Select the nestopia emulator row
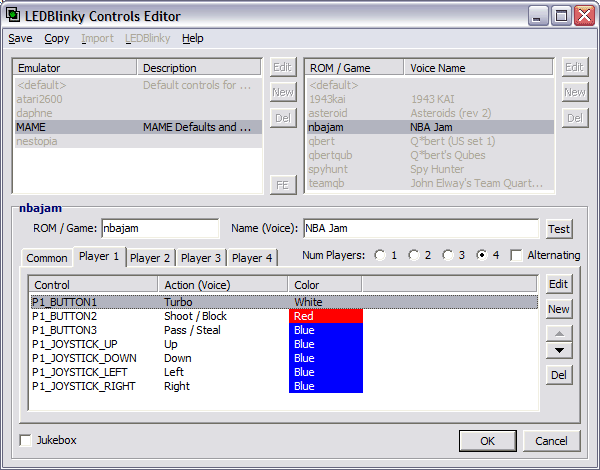 point(138,141)
